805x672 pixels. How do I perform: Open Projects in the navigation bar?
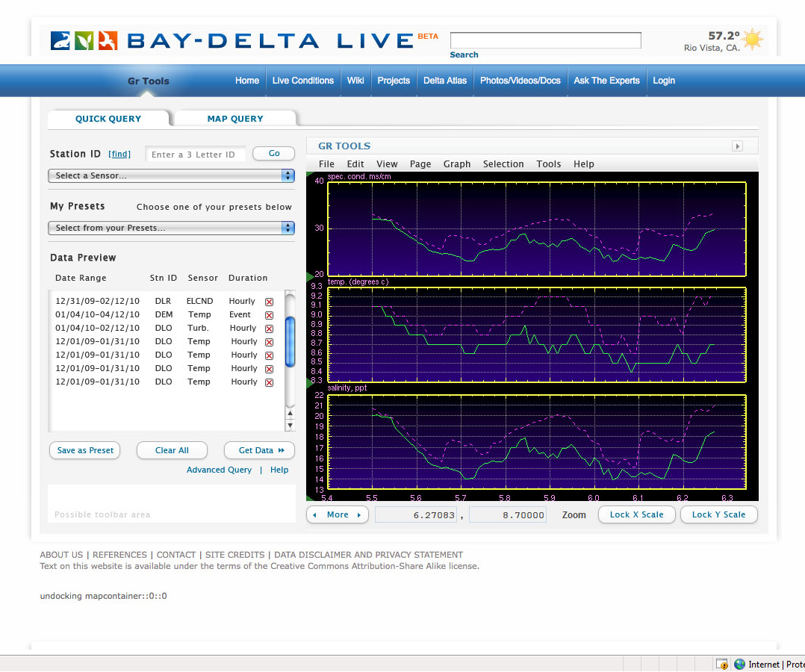click(394, 81)
